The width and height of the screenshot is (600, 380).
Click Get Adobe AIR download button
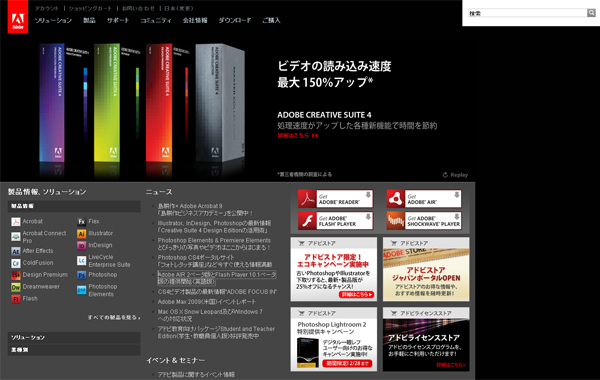coord(424,199)
